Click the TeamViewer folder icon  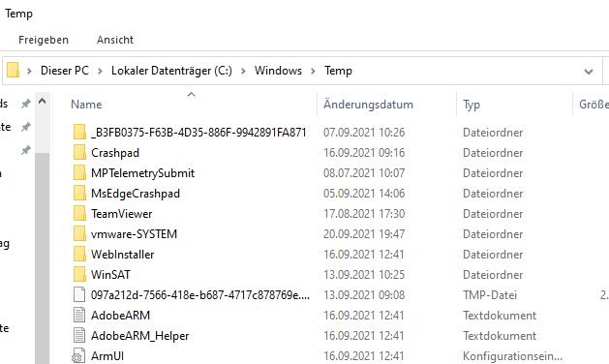point(79,213)
